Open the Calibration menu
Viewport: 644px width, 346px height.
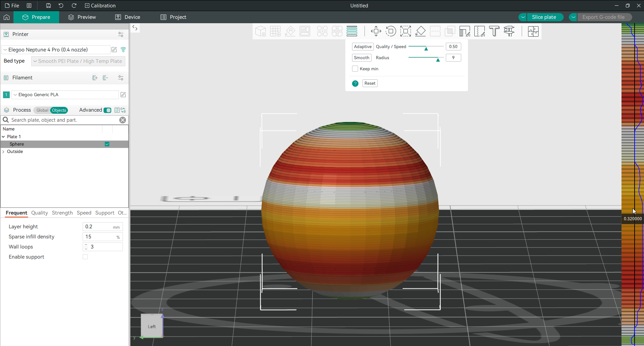click(x=100, y=5)
